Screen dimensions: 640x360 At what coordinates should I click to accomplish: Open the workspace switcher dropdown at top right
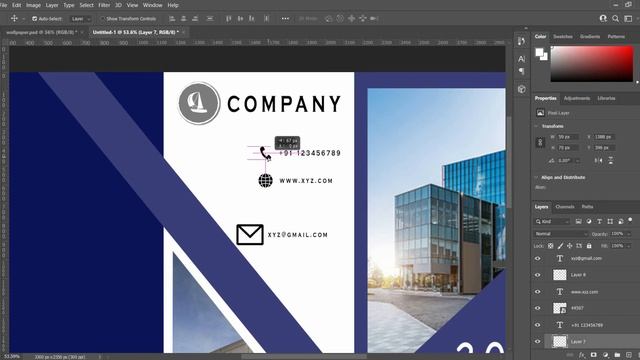(629, 18)
